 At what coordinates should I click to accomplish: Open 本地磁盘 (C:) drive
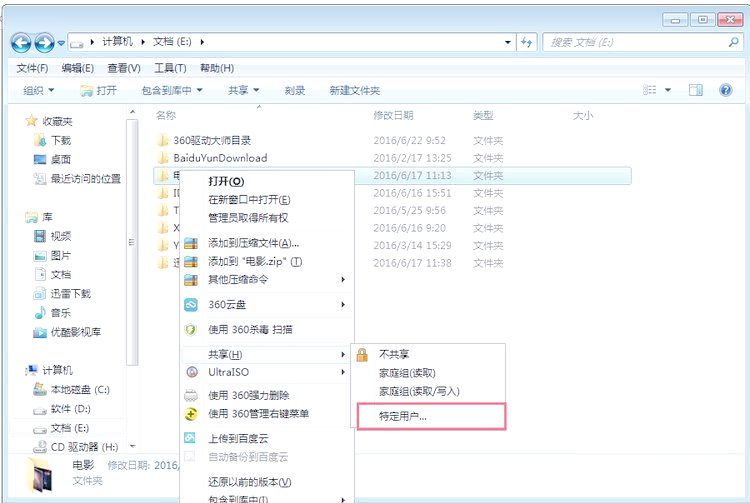80,390
